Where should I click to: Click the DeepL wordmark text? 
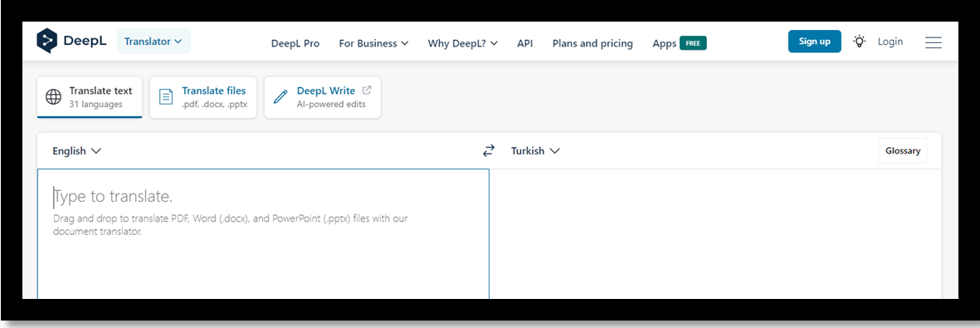(85, 42)
